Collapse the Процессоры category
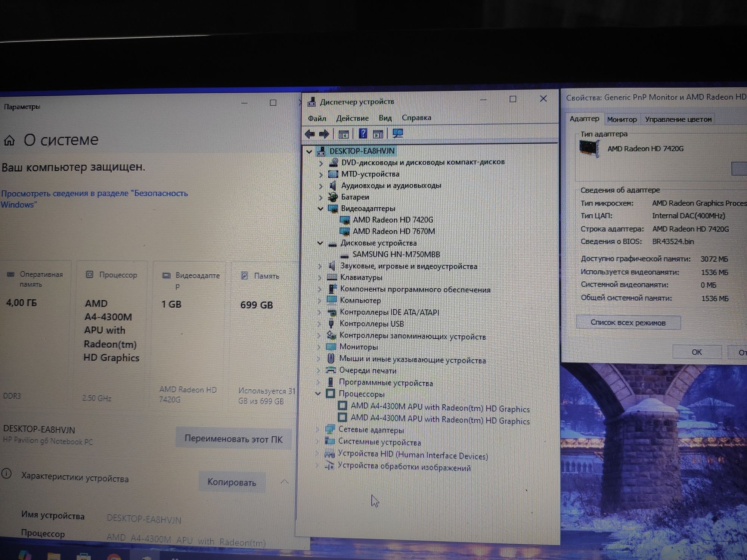Image resolution: width=747 pixels, height=560 pixels. pyautogui.click(x=318, y=393)
